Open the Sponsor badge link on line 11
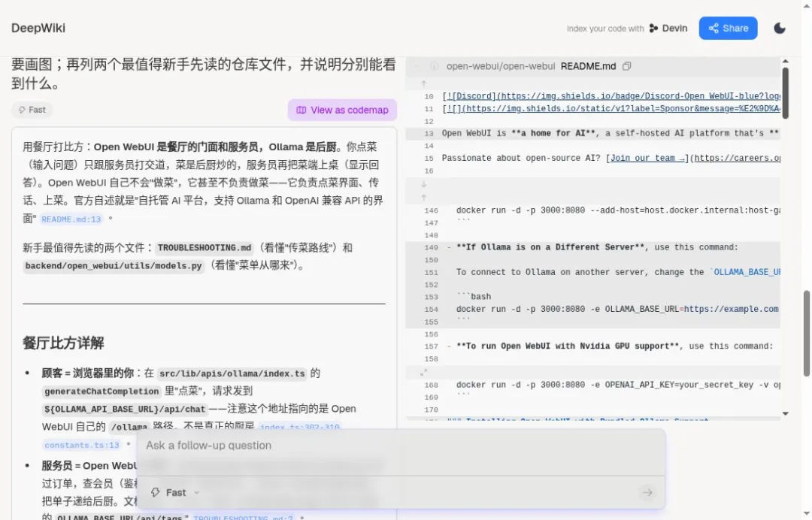The image size is (812, 520). 611,109
